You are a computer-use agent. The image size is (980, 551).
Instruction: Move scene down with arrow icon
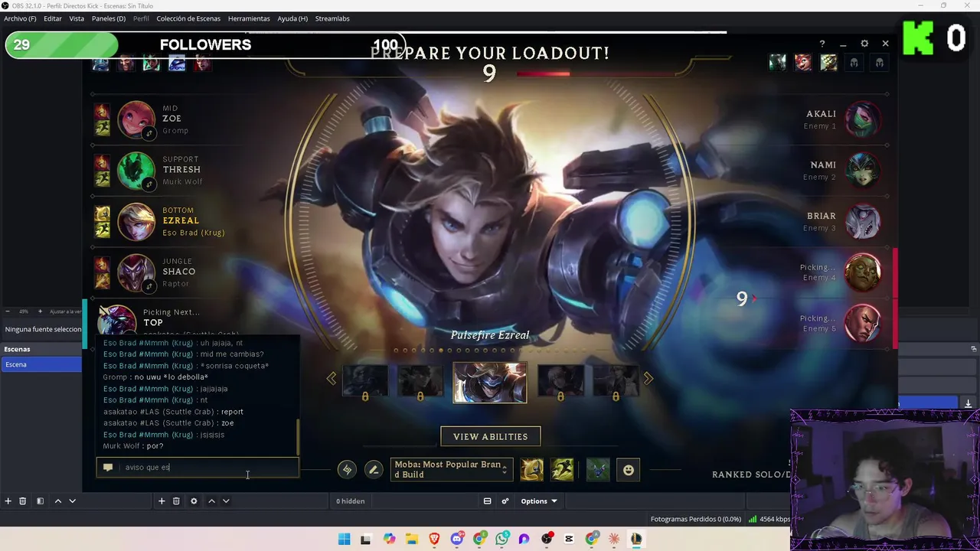click(72, 501)
